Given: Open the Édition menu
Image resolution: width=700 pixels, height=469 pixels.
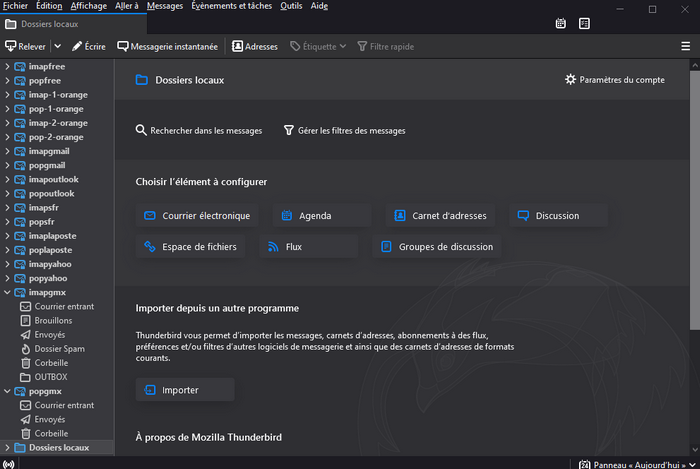Looking at the screenshot, I should click(x=49, y=6).
